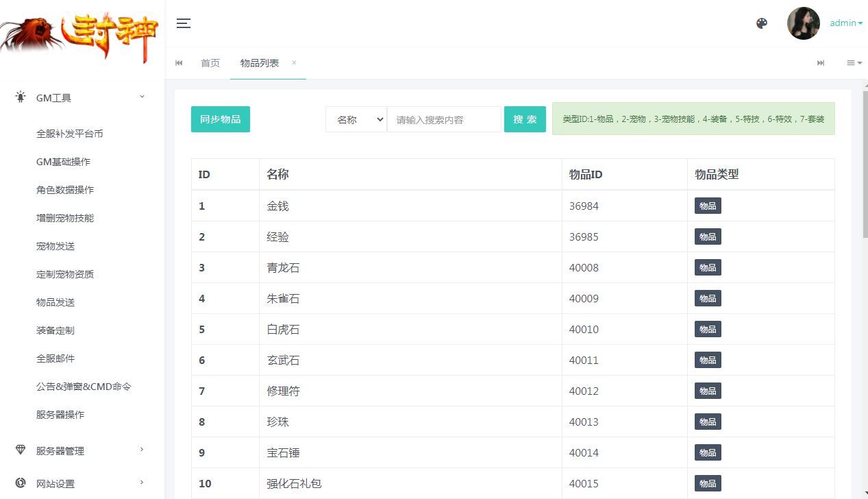Viewport: 868px width, 499px height.
Task: Open the theme color palette icon
Action: 761,23
